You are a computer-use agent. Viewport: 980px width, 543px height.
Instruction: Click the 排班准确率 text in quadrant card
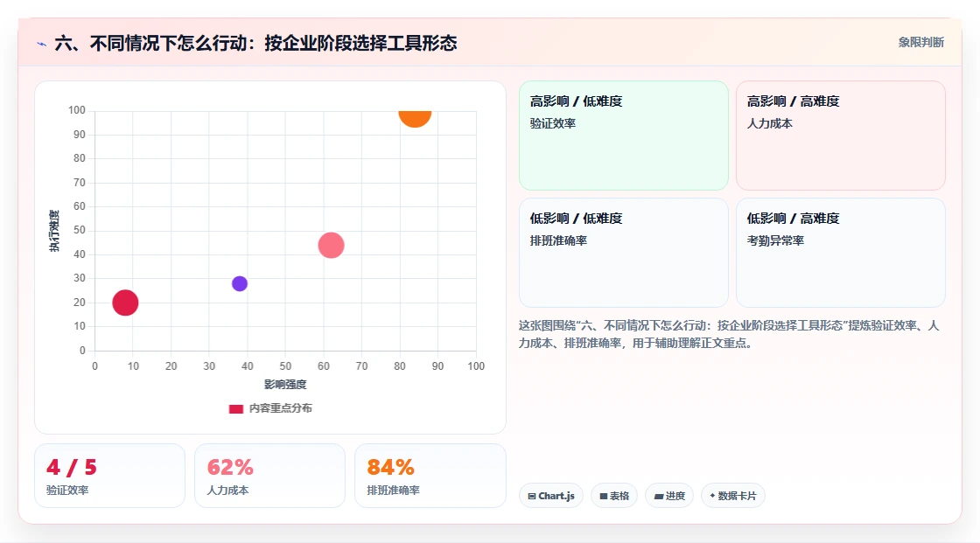559,240
